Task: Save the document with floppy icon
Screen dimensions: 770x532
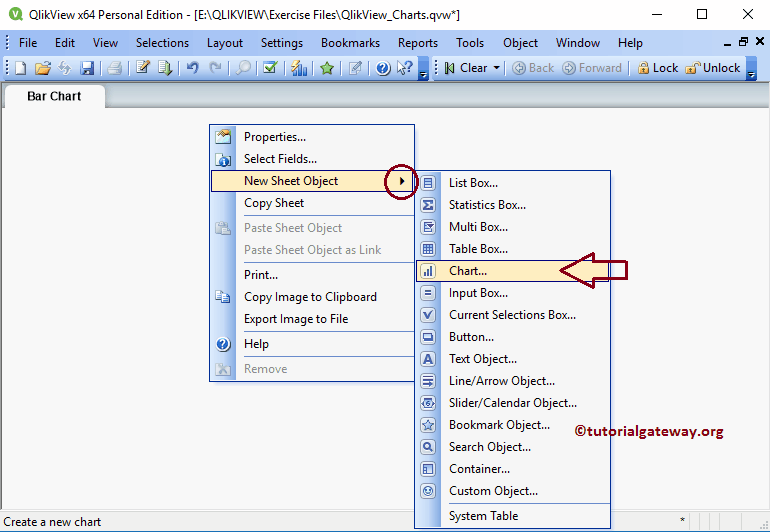Action: 87,68
